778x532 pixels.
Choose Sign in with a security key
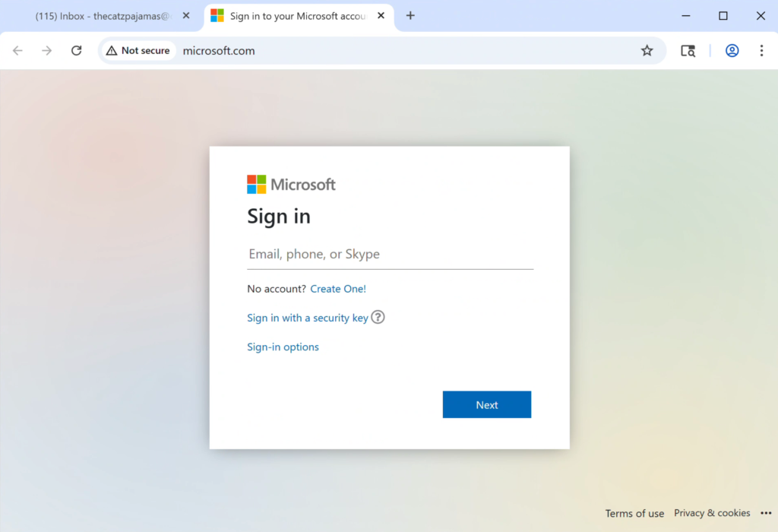308,318
